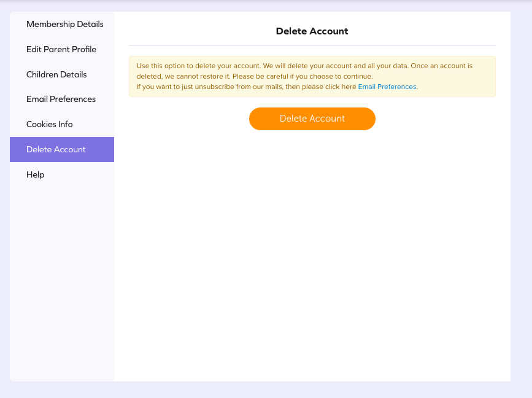Select the warning notice box
Screen dimensions: 532x398
pyautogui.click(x=312, y=76)
